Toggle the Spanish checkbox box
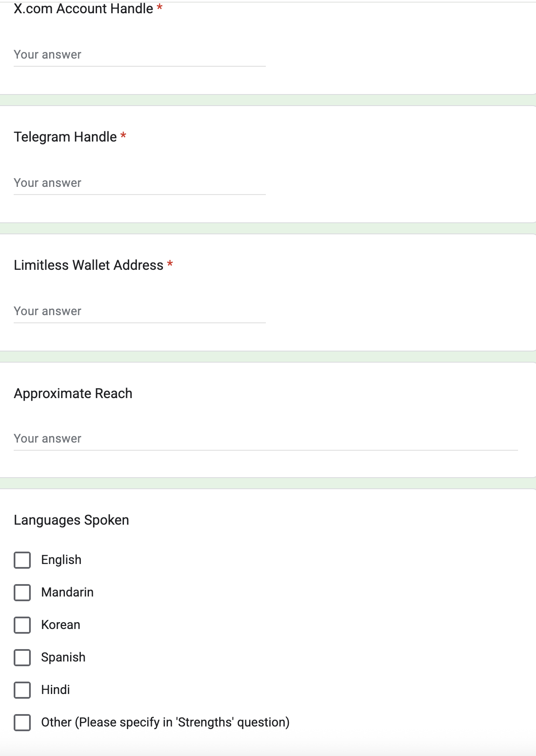Screen dimensions: 536x756 point(22,658)
